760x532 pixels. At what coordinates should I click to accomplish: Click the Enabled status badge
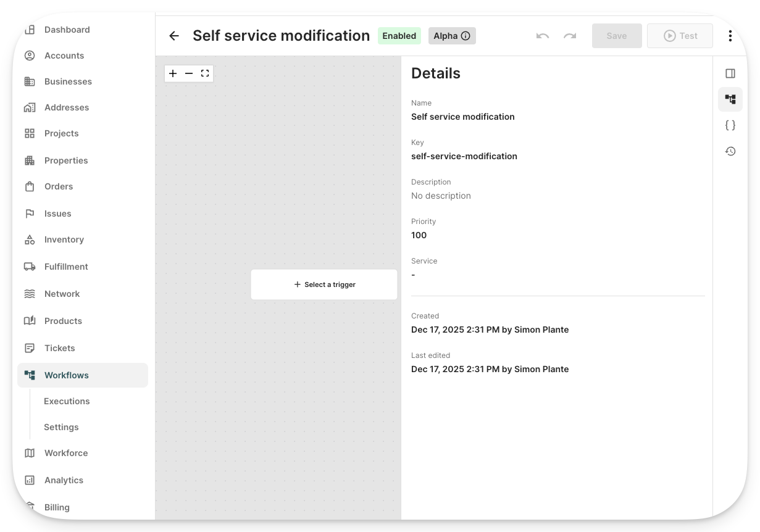pos(399,36)
